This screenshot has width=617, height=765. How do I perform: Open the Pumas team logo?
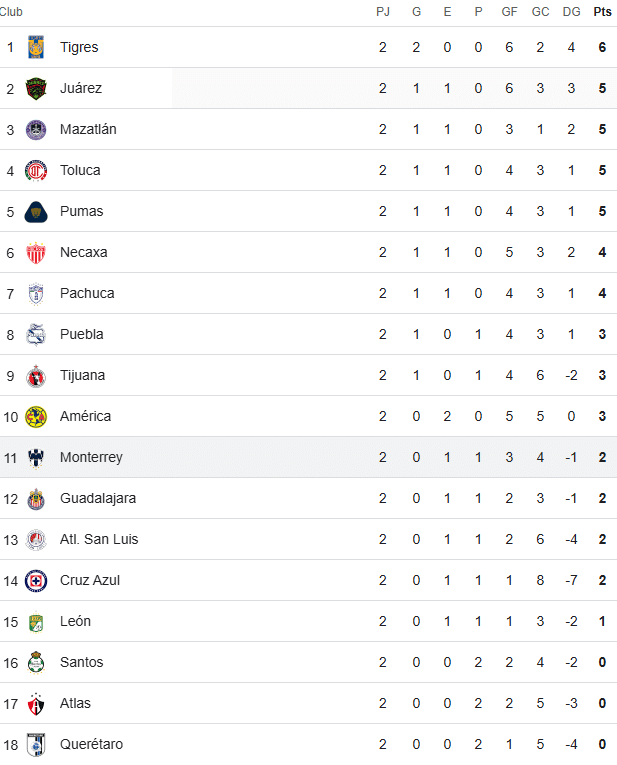pos(36,212)
